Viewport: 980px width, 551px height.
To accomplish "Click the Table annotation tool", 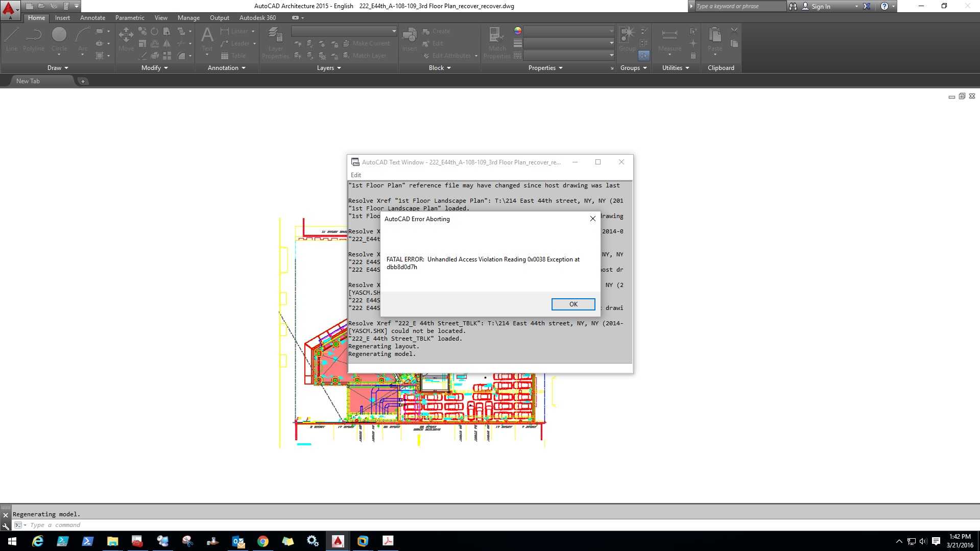I will pos(233,56).
